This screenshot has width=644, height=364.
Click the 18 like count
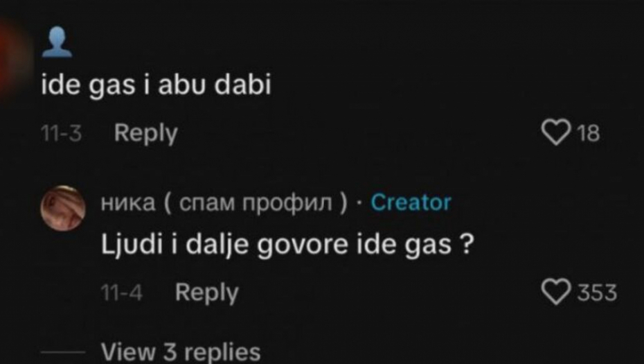(589, 134)
